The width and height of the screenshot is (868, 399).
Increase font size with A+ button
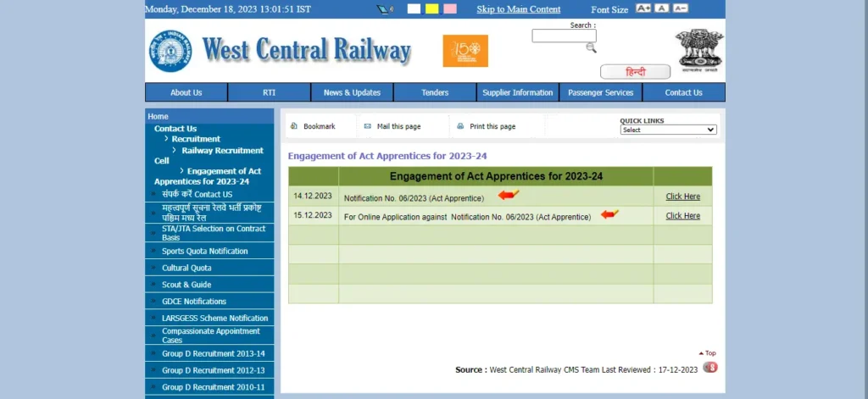coord(643,8)
